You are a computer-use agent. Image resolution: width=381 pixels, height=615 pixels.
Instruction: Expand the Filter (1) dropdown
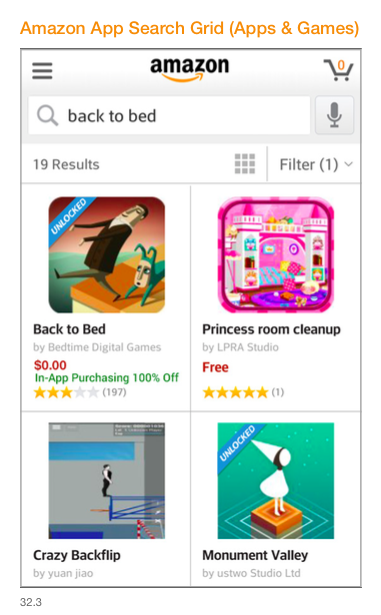click(x=315, y=164)
